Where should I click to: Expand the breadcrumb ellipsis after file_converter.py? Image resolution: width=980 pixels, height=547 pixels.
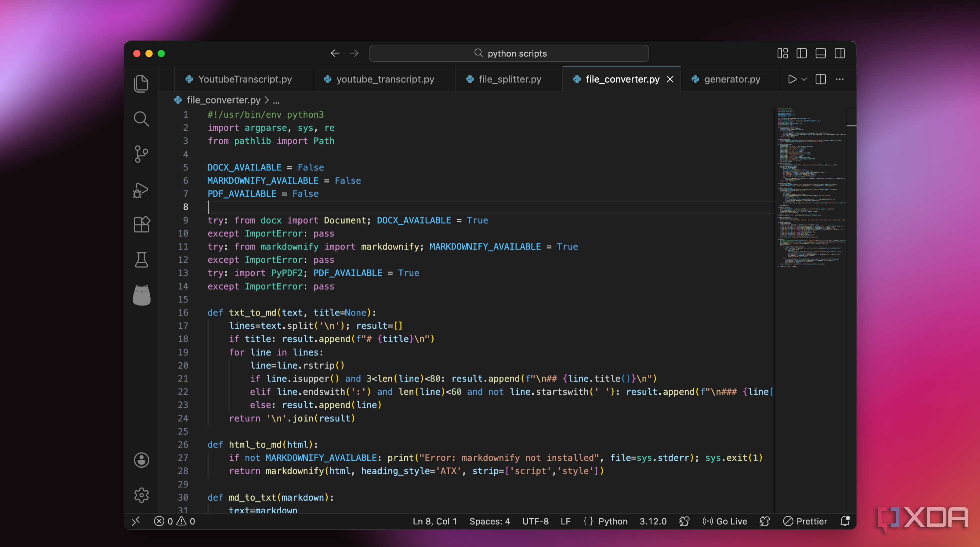coord(276,100)
